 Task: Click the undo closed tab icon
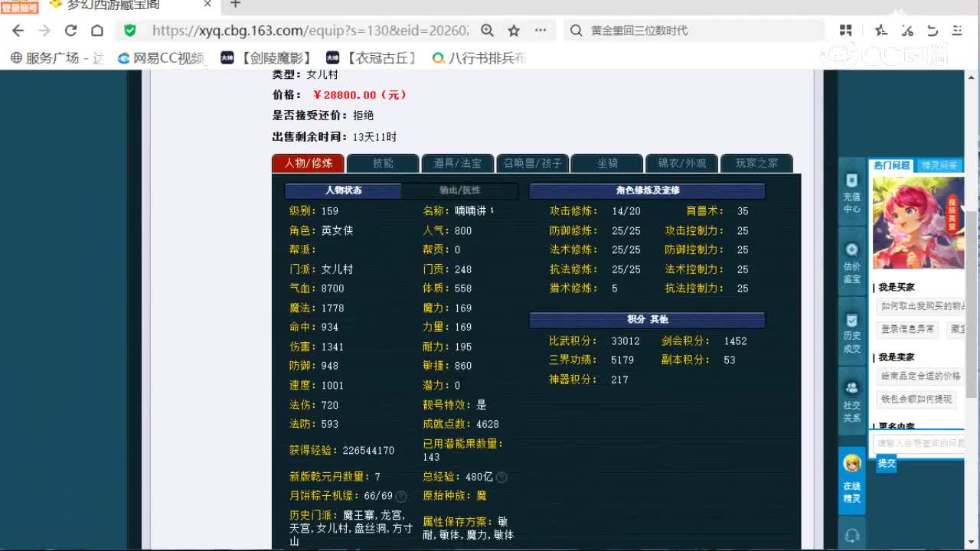tap(933, 31)
